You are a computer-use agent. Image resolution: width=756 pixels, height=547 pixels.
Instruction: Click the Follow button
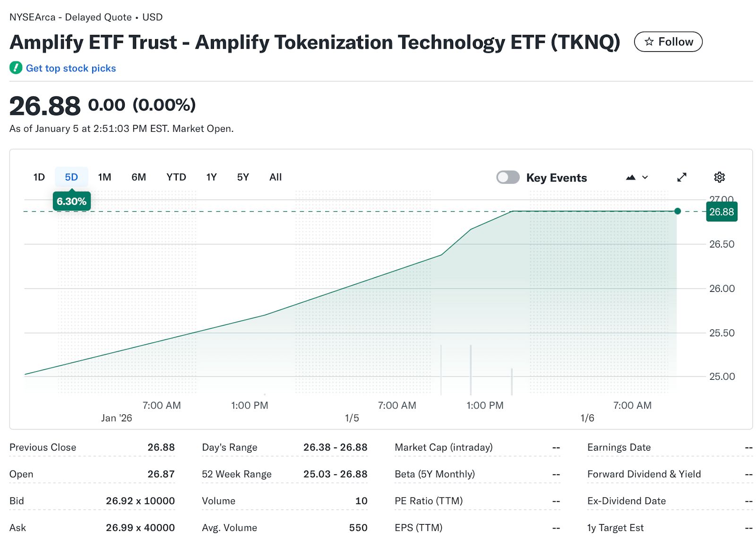[x=669, y=42]
